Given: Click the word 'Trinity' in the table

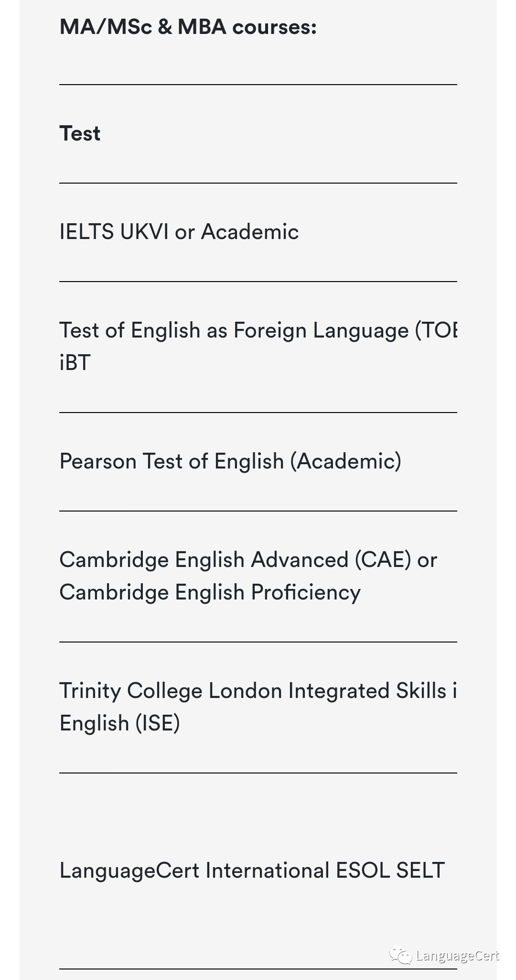Looking at the screenshot, I should click(90, 691).
